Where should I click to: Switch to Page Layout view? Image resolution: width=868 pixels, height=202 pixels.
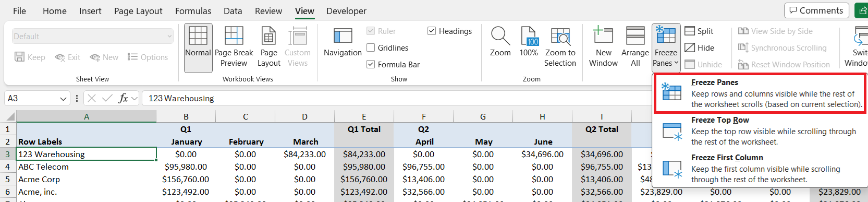tap(269, 47)
